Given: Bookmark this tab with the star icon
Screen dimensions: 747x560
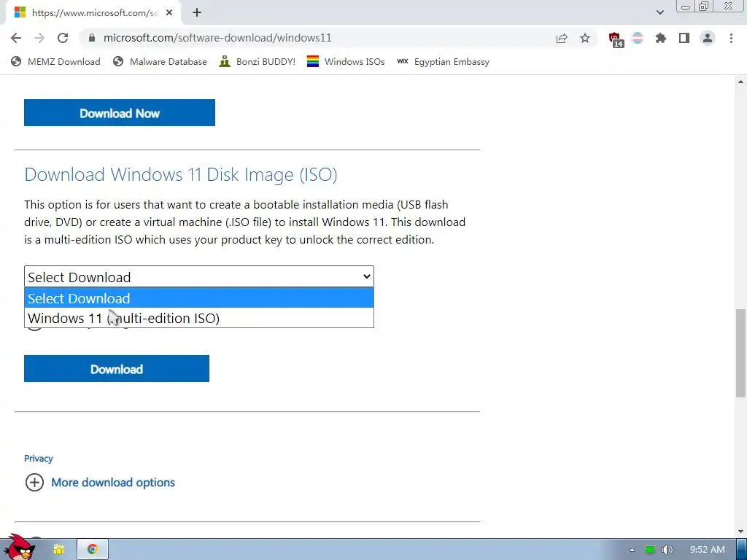Looking at the screenshot, I should pos(585,38).
